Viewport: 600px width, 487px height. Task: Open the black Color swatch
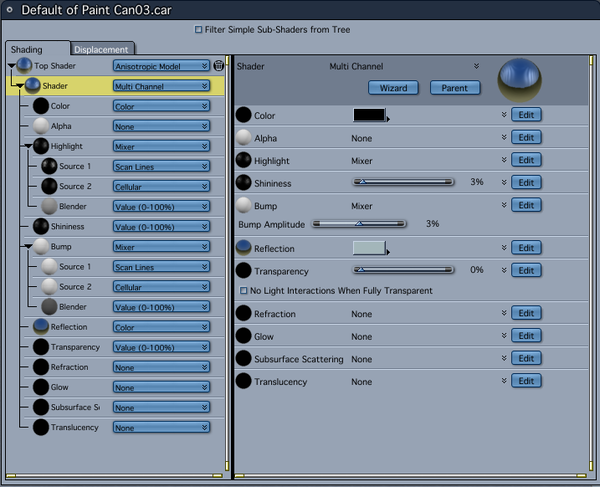(x=369, y=115)
